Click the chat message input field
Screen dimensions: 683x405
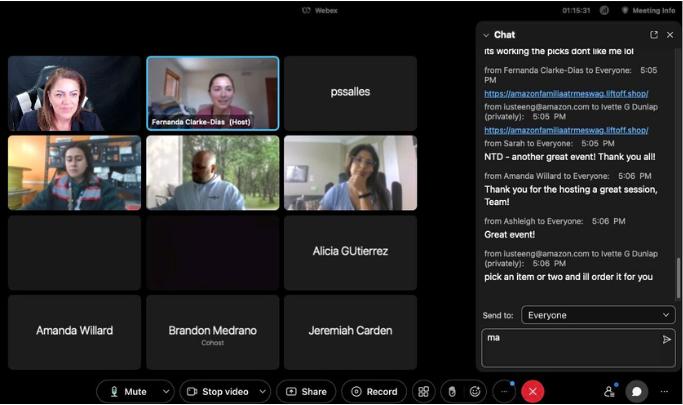pyautogui.click(x=570, y=347)
